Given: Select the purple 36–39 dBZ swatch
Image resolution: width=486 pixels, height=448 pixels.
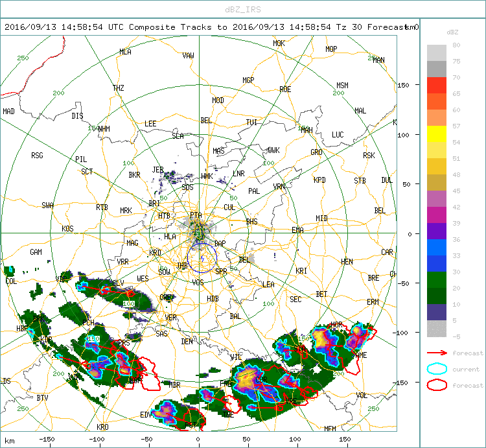Looking at the screenshot, I should coord(437,231).
